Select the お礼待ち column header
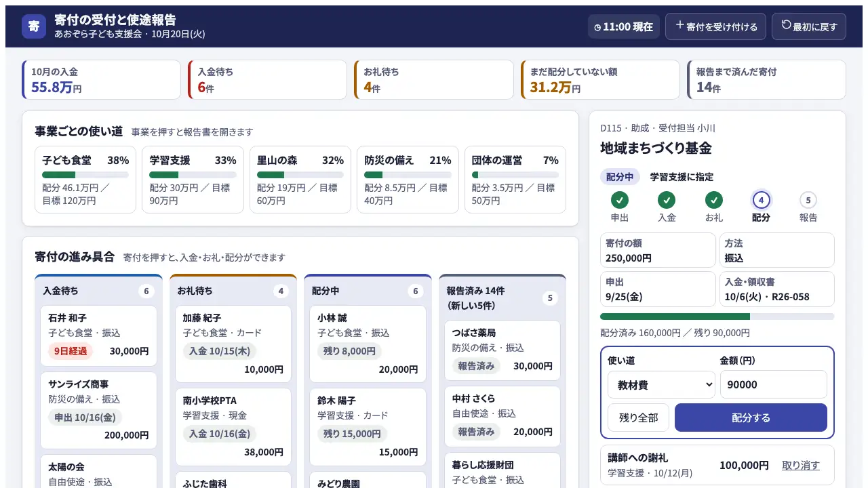Image resolution: width=868 pixels, height=488 pixels. 233,291
